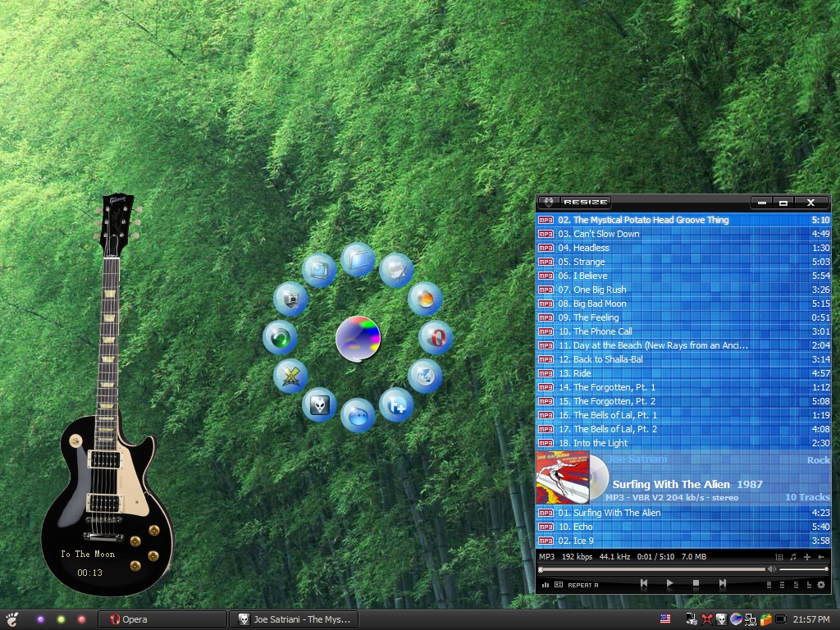This screenshot has width=840, height=630.
Task: Click the song seek bar
Action: click(652, 569)
